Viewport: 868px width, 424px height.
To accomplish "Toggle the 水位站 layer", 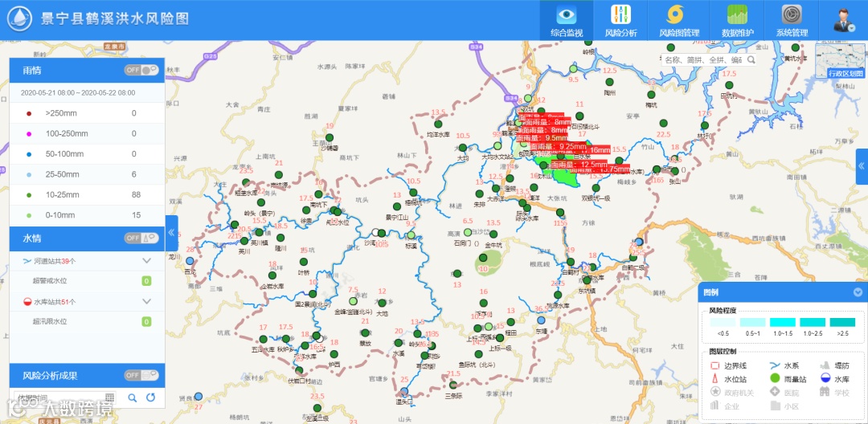I will click(728, 379).
